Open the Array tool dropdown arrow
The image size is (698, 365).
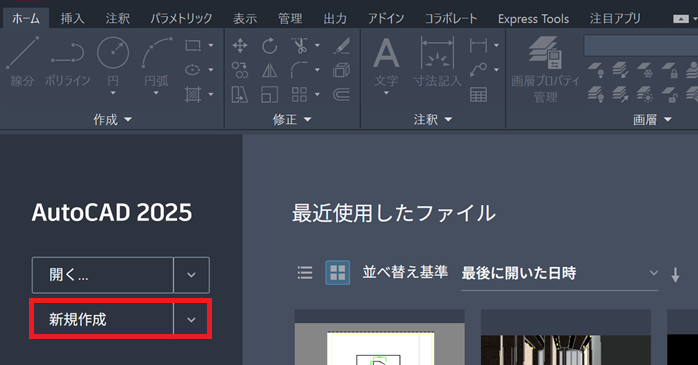pyautogui.click(x=317, y=94)
